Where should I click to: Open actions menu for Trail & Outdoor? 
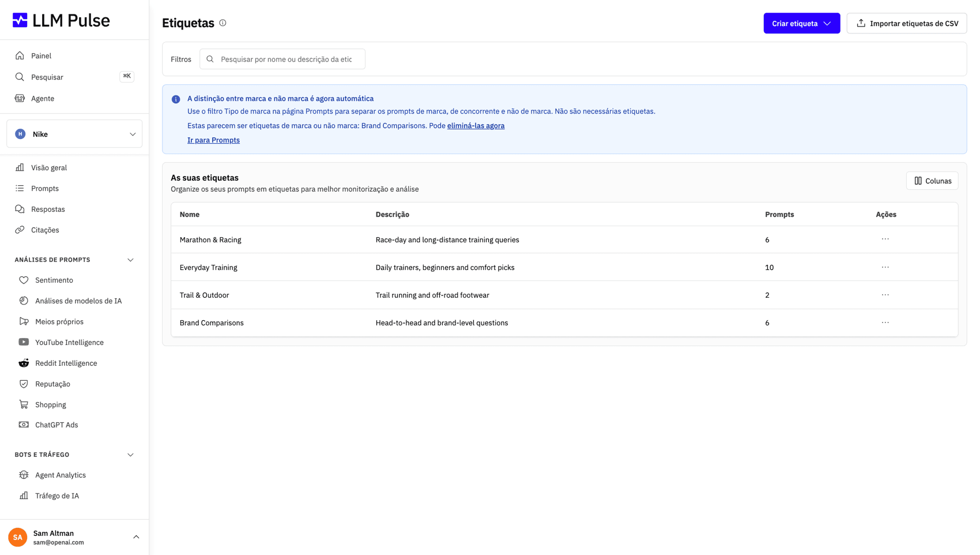coord(885,295)
